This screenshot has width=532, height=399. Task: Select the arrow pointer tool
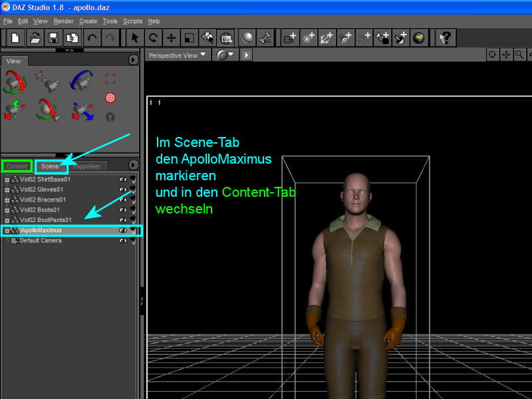[135, 38]
